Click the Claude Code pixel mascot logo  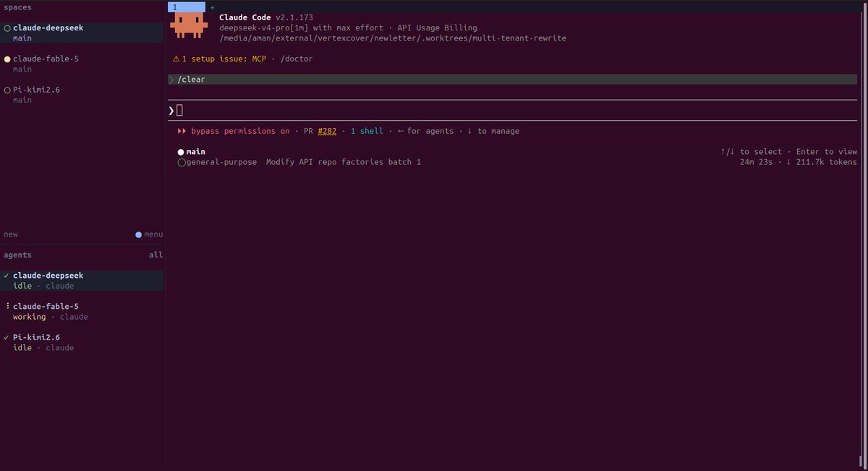(x=189, y=25)
